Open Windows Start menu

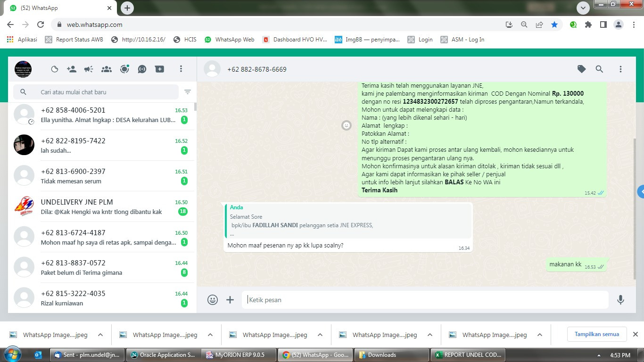[12, 354]
